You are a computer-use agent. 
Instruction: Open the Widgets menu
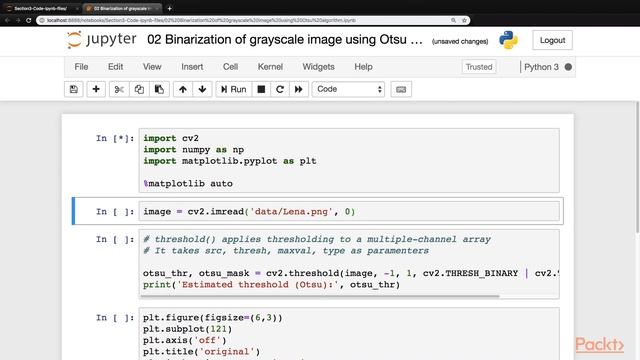(x=318, y=67)
